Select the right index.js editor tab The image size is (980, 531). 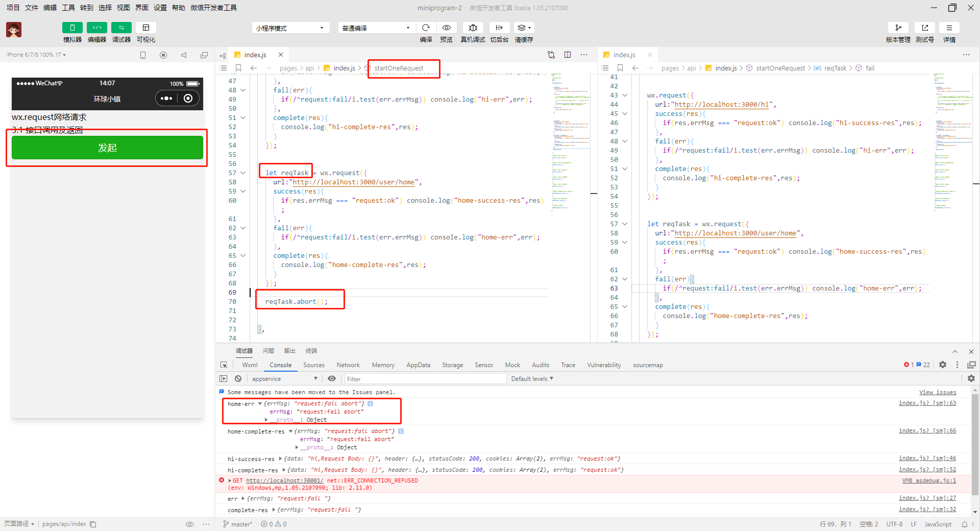tap(624, 55)
